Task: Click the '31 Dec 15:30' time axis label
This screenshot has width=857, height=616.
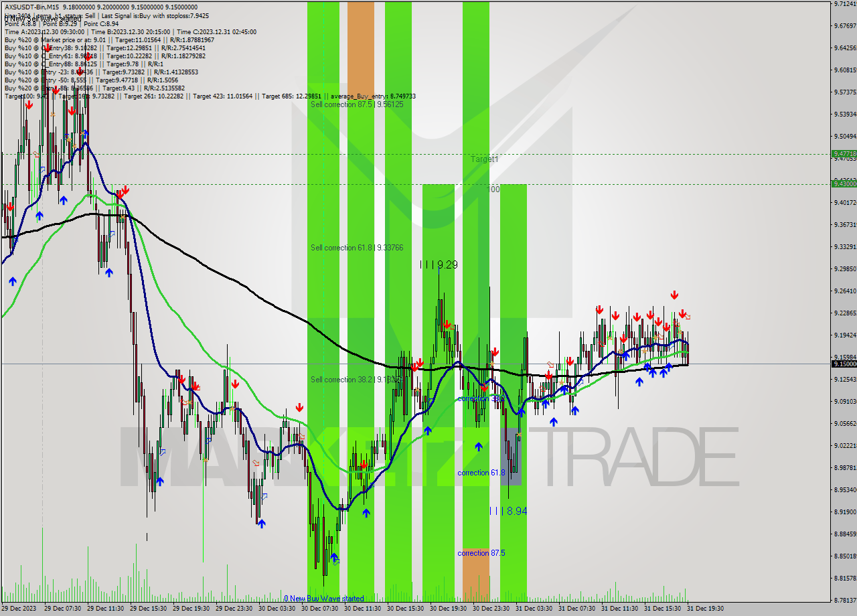Action: point(662,609)
